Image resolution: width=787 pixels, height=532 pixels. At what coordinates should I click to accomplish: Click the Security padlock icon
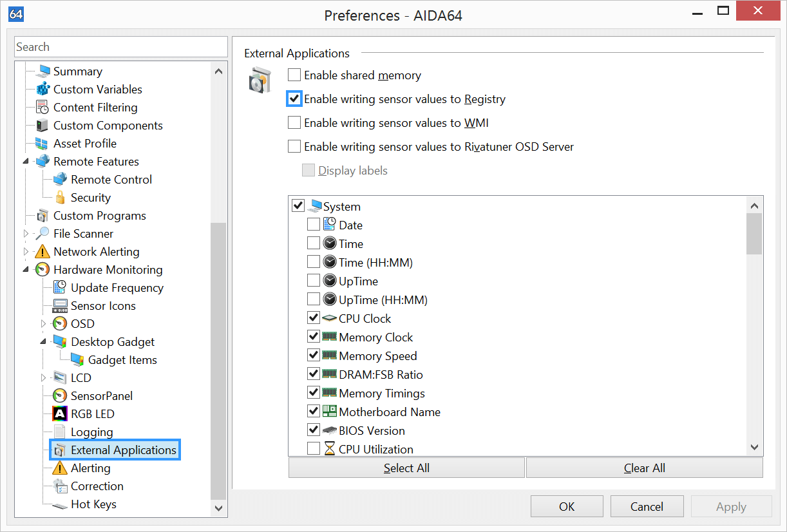point(61,198)
